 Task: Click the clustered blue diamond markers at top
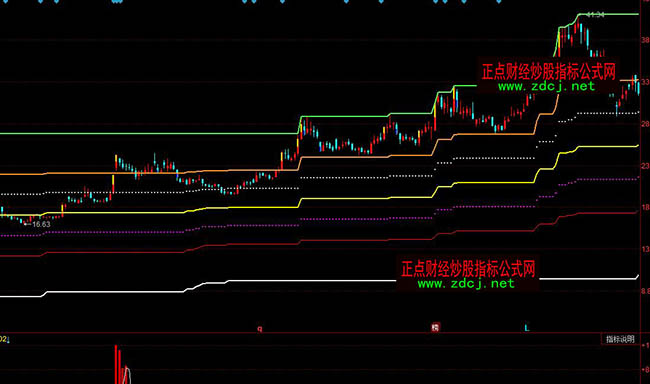[117, 1]
